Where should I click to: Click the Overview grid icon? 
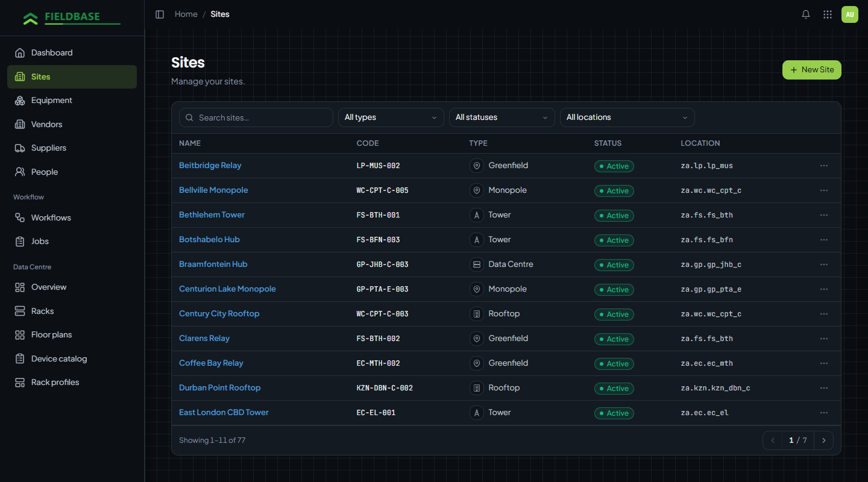click(x=20, y=287)
